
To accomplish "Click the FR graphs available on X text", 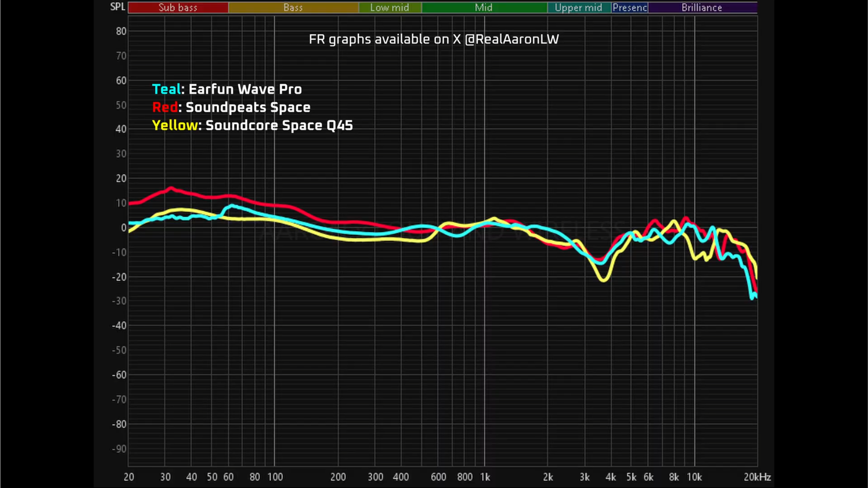I will (x=434, y=39).
